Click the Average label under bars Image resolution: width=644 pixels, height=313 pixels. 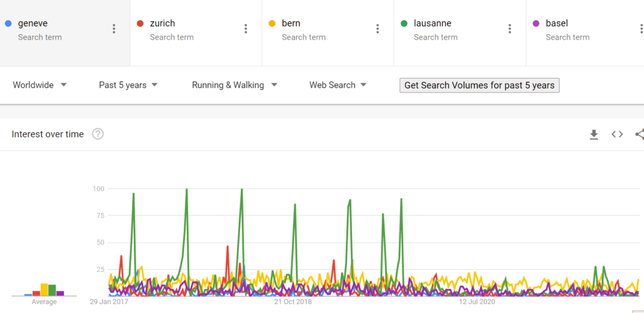click(45, 302)
